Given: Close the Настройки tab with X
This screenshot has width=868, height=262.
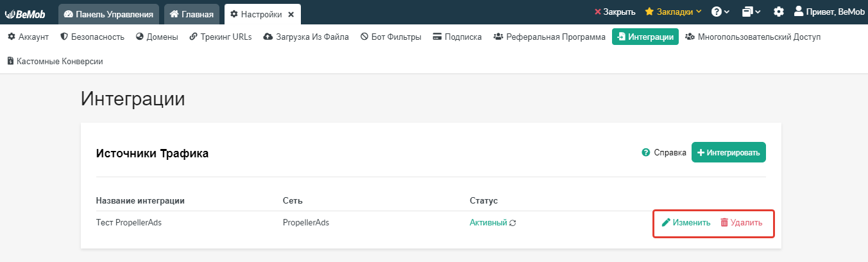Looking at the screenshot, I should (291, 14).
